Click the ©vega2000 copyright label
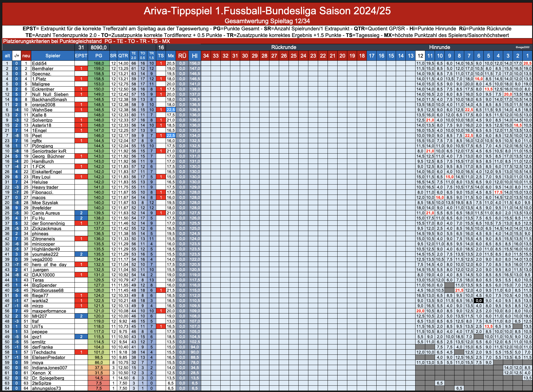Image resolution: width=533 pixels, height=392 pixels. tap(522, 47)
